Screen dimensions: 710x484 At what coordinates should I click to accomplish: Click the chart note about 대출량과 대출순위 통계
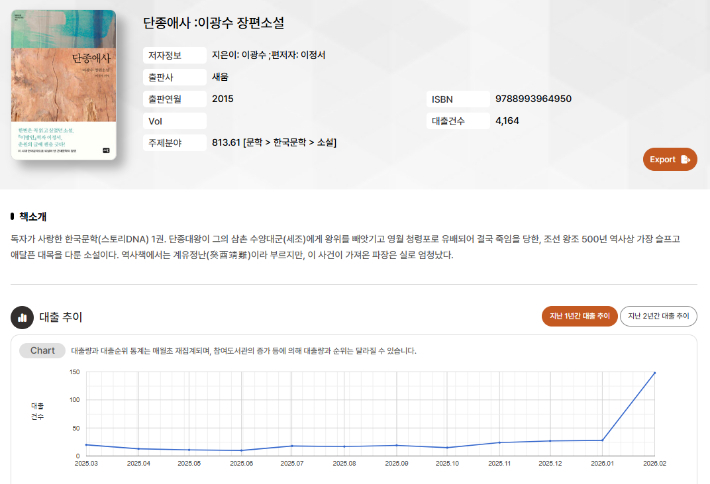pos(244,351)
